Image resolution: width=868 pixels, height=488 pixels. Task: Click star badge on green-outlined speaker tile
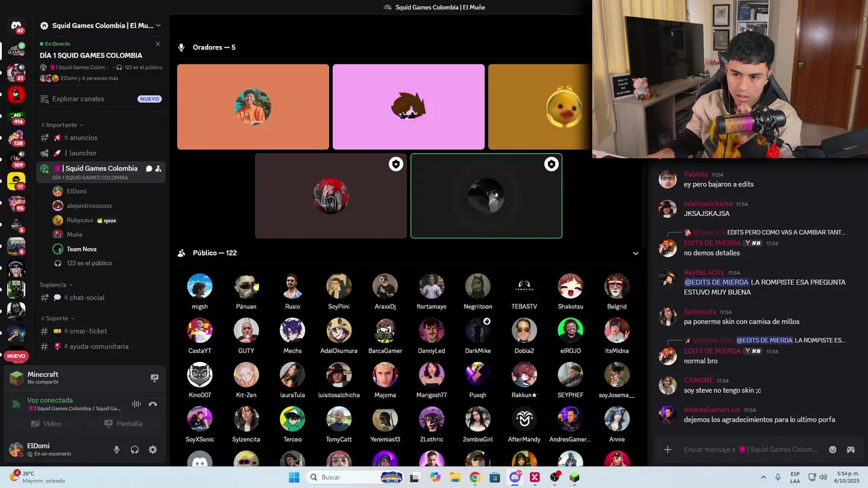551,164
